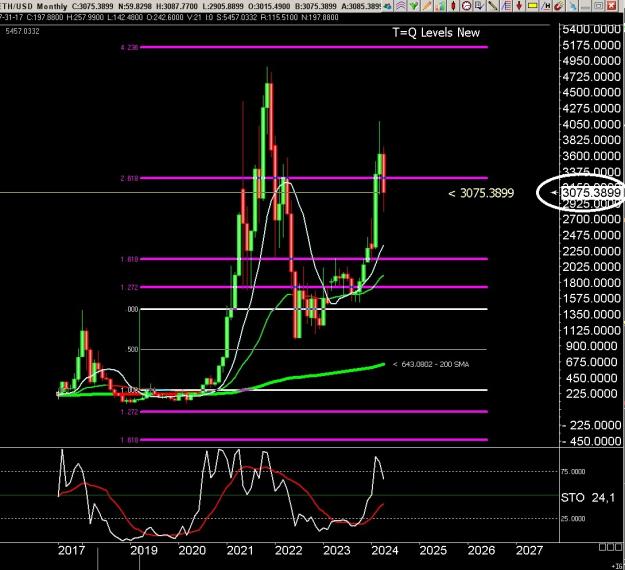Click the '< 3075.3899' price annotation
This screenshot has width=625, height=570.
tap(481, 193)
